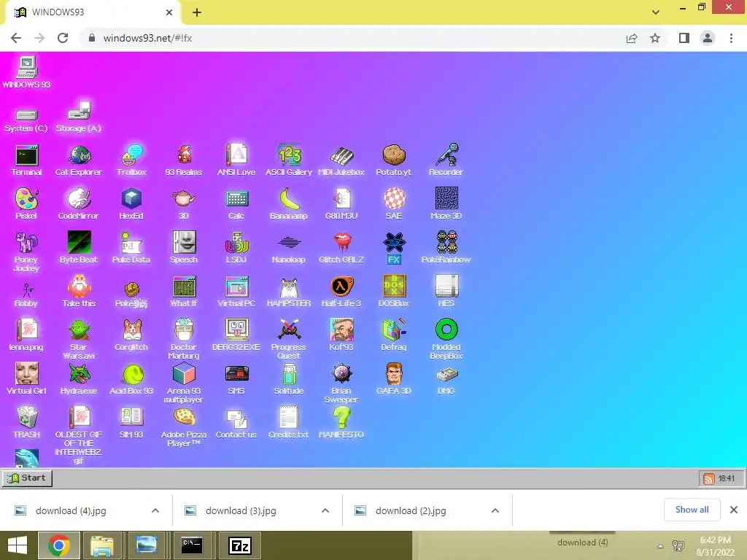The image size is (747, 560).
Task: Launch Take this icon
Action: pyautogui.click(x=79, y=292)
